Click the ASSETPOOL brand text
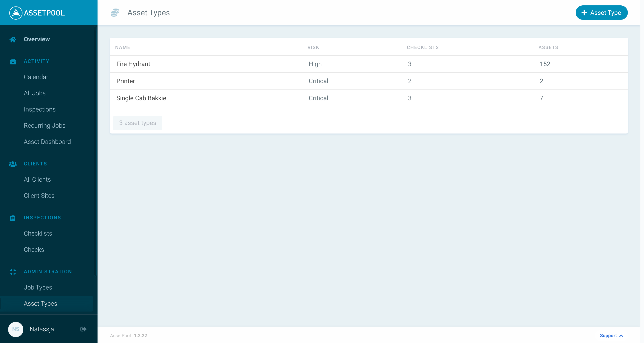 click(x=44, y=13)
